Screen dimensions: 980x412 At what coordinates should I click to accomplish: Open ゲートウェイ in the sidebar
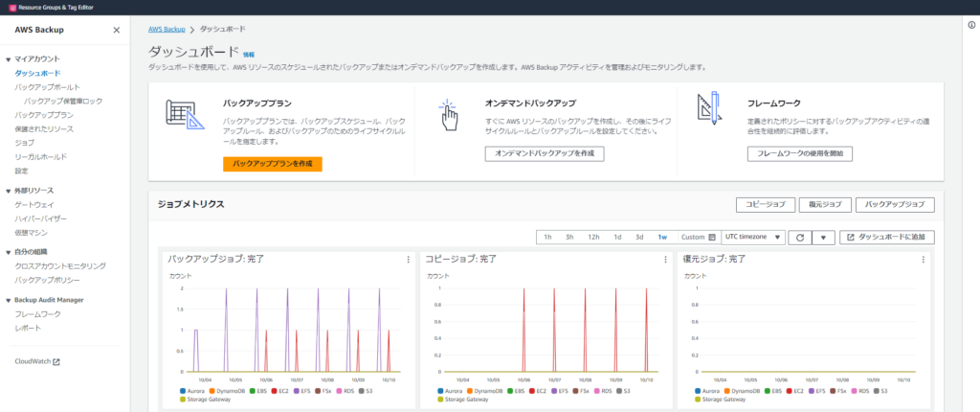pyautogui.click(x=34, y=205)
